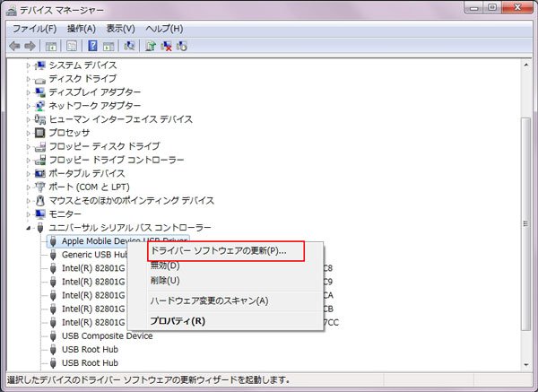This screenshot has height=392, width=538.
Task: Choose 無効(D) in the context menu
Action: (x=225, y=266)
